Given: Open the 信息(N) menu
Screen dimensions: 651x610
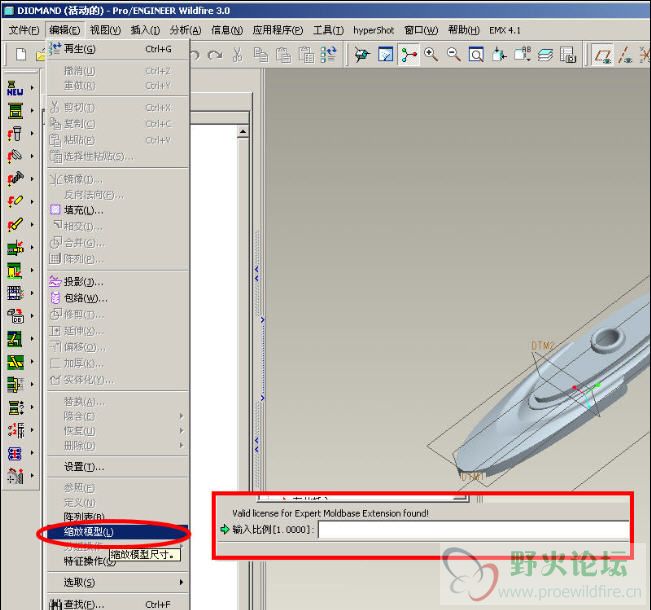Looking at the screenshot, I should point(227,30).
